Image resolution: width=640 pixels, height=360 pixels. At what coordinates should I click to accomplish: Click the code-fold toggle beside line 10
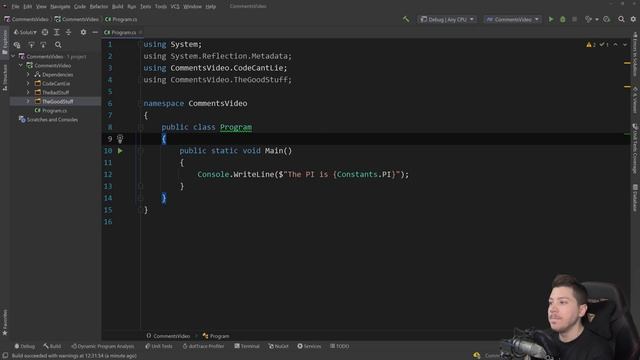click(x=140, y=151)
